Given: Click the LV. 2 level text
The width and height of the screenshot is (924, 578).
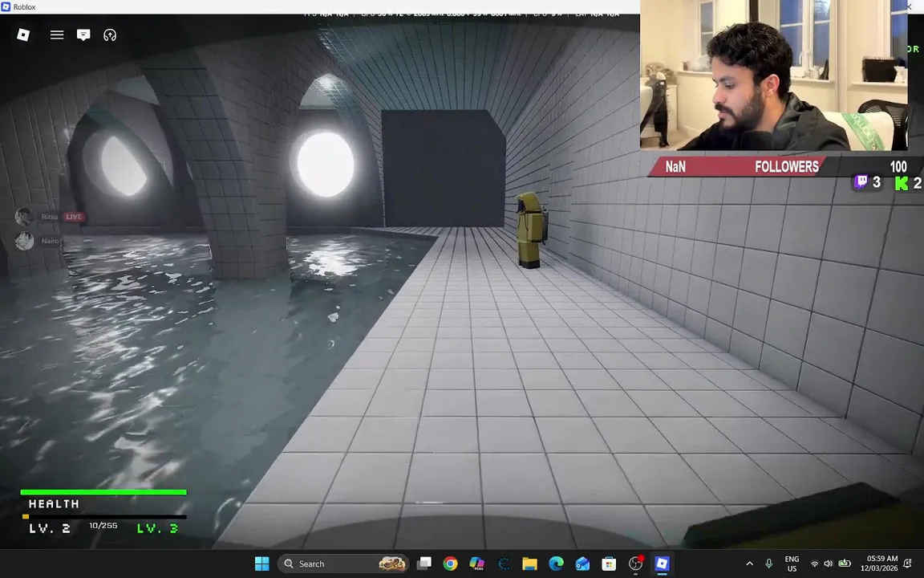Looking at the screenshot, I should pos(50,528).
